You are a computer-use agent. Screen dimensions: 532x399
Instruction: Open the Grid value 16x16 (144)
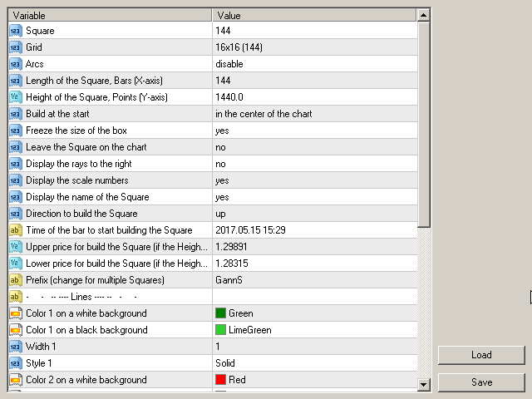coord(315,47)
